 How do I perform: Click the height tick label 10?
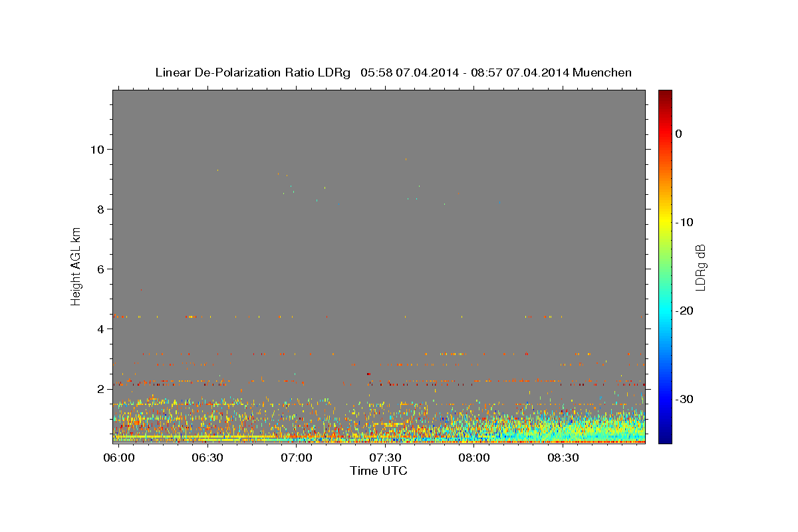[x=98, y=149]
